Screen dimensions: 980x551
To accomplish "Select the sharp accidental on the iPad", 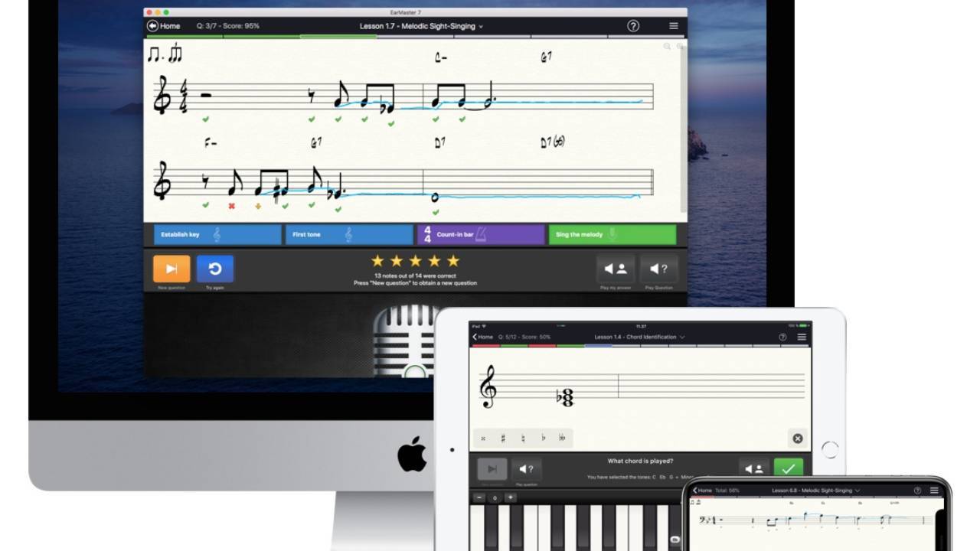I will point(503,438).
